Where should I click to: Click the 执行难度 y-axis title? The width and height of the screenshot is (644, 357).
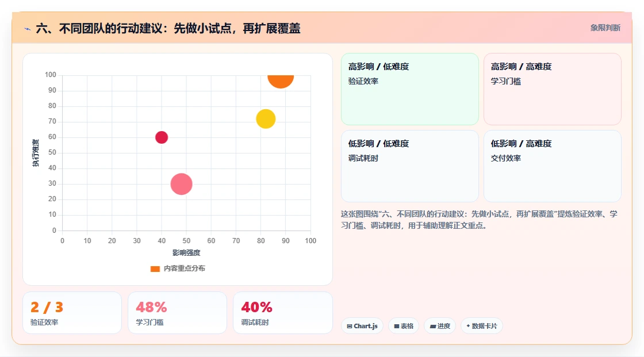[x=36, y=153]
